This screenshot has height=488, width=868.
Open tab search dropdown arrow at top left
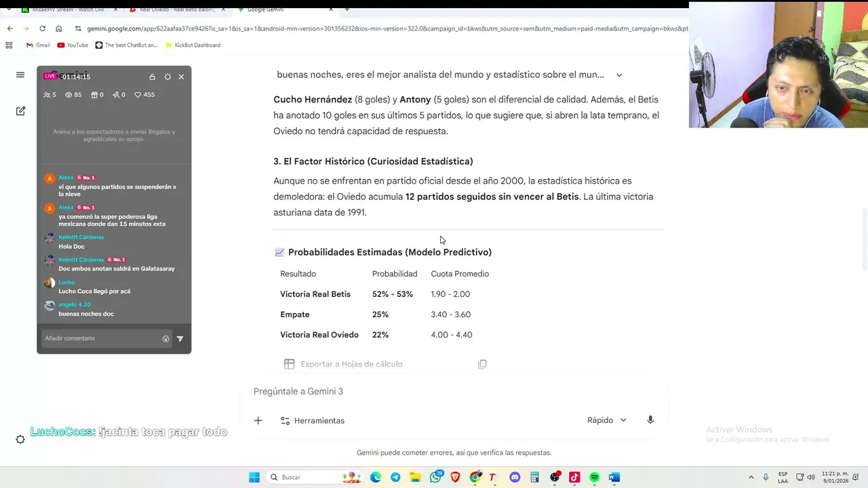point(7,9)
